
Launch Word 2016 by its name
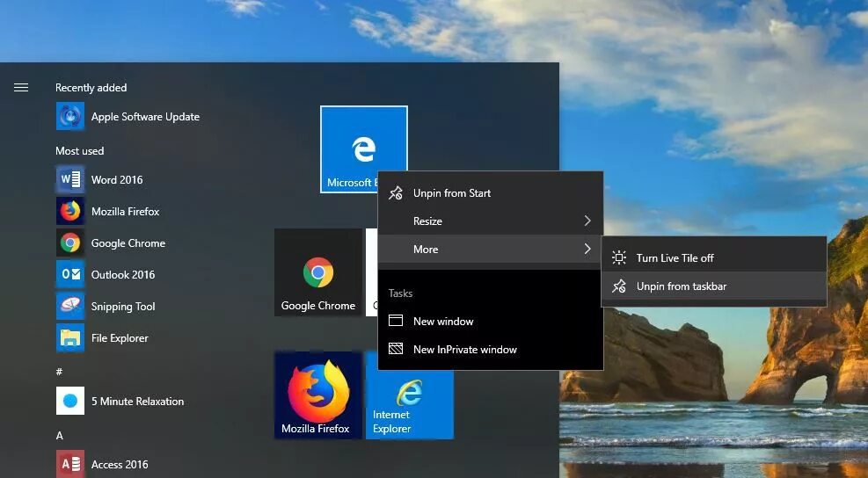click(x=117, y=180)
